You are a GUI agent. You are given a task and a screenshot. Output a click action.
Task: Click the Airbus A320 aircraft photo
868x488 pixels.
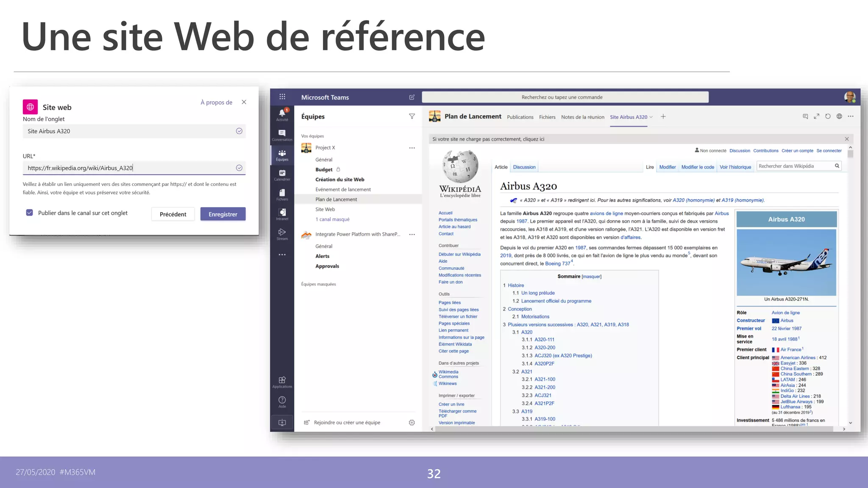click(x=786, y=262)
